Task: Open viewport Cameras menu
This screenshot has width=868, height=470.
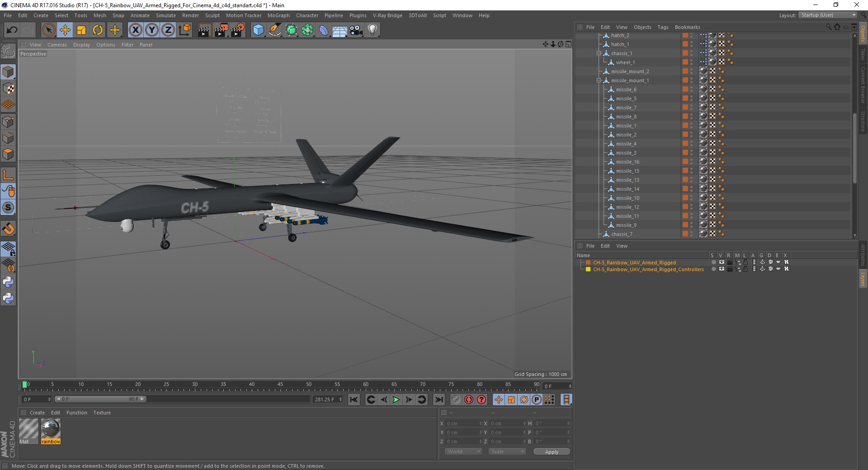Action: pos(57,45)
